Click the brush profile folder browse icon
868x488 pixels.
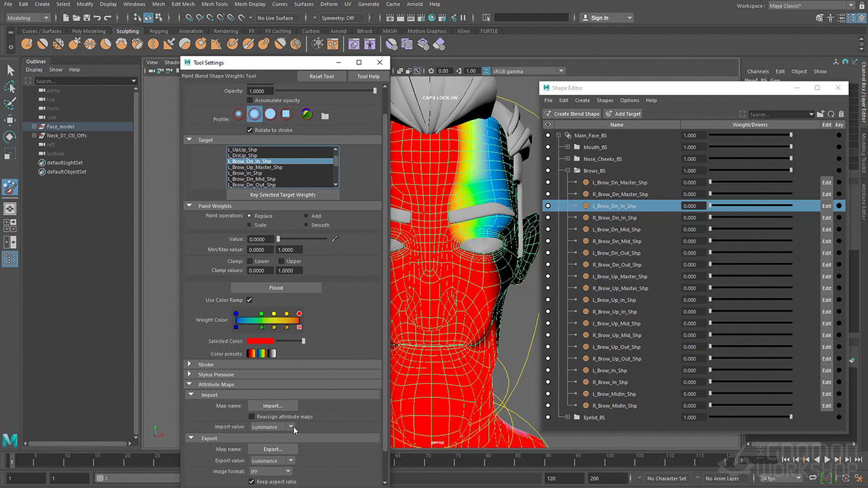click(325, 116)
